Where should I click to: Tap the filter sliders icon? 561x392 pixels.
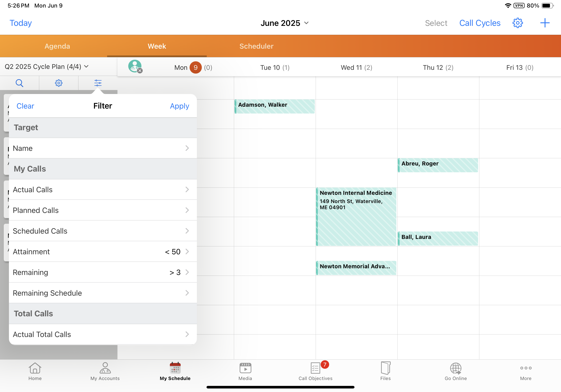(x=98, y=83)
